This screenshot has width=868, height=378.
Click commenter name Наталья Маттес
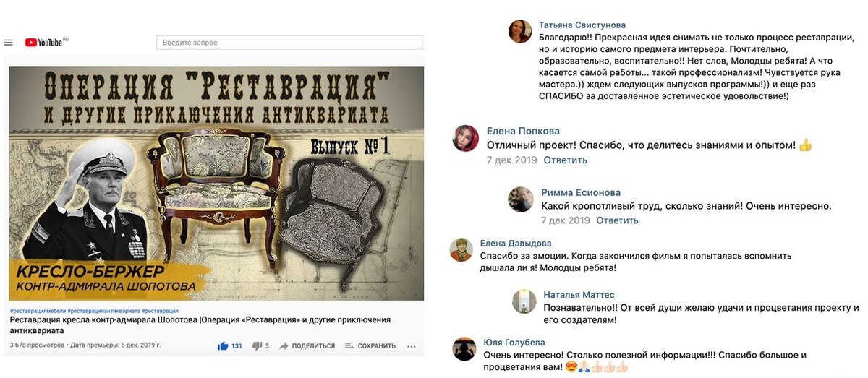click(x=579, y=295)
